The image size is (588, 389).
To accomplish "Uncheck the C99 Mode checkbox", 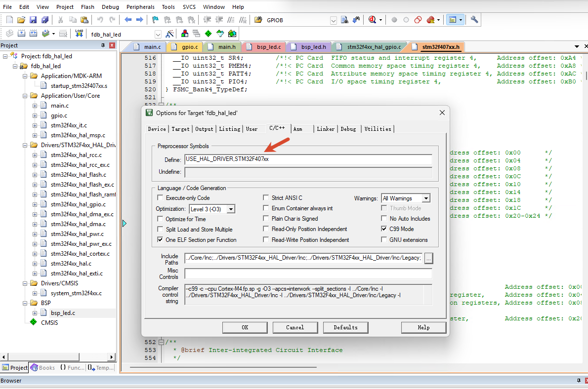I will click(384, 229).
